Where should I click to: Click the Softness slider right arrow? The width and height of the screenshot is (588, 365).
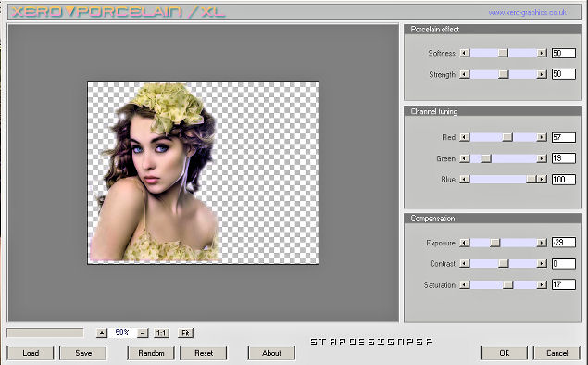pos(542,54)
